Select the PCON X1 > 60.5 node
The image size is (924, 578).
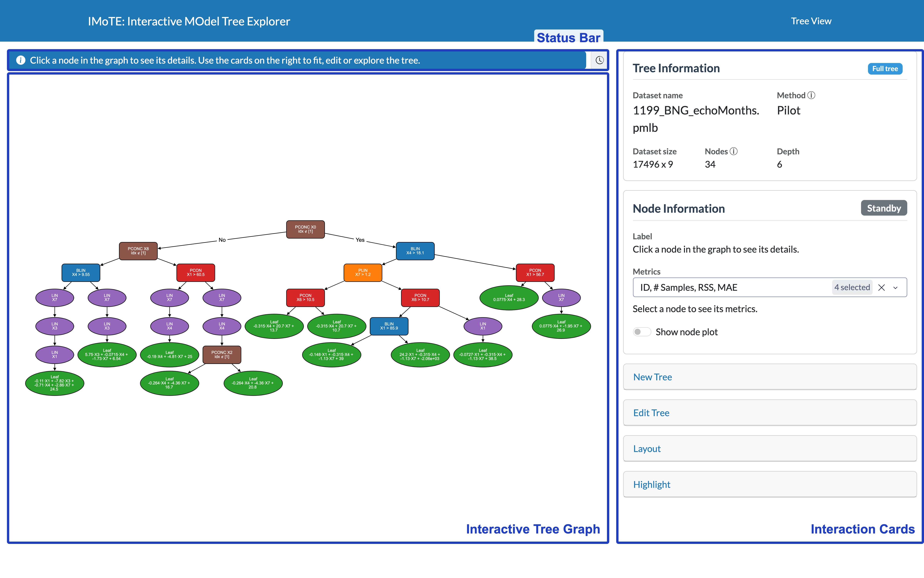(x=196, y=273)
